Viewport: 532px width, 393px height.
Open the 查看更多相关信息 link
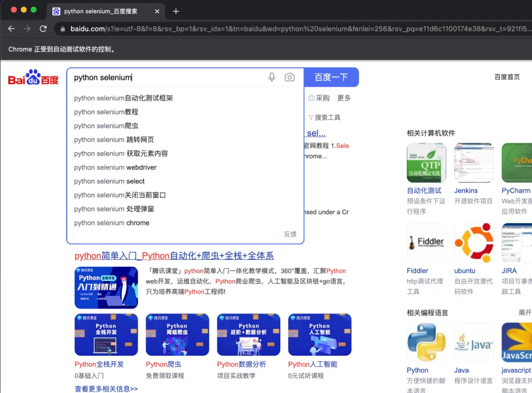point(106,389)
